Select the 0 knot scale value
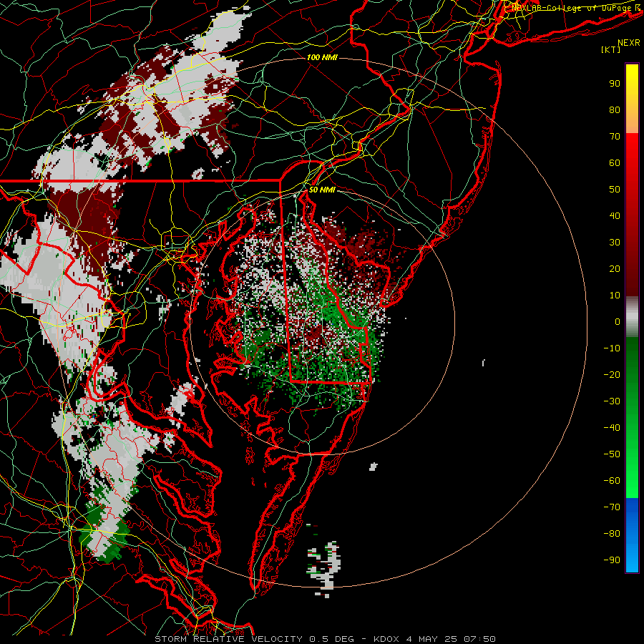This screenshot has width=644, height=644. point(618,321)
